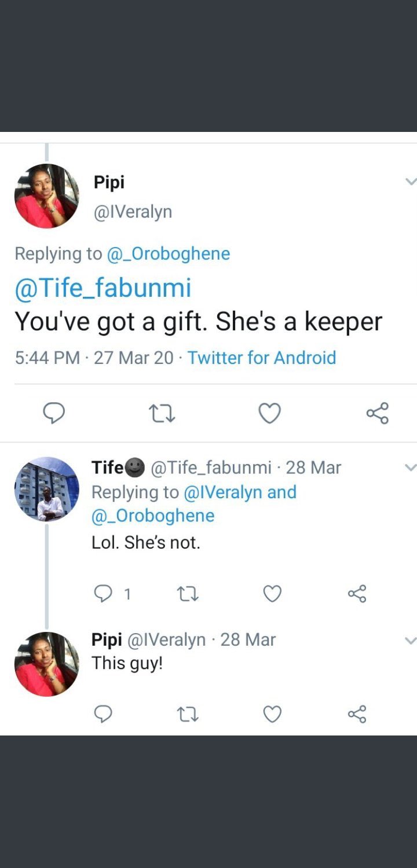417x868 pixels.
Task: Retweet the "This guy!" tweet
Action: click(188, 714)
